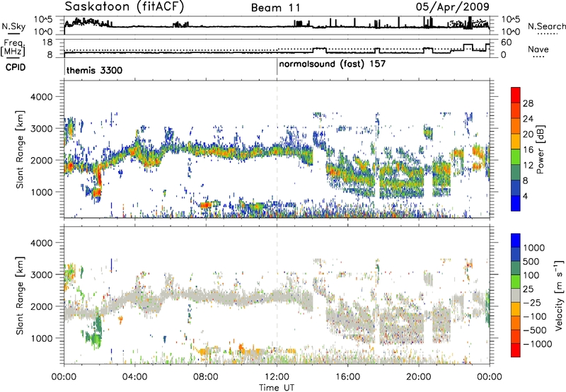
Task: Click the '20:00' time tick label
Action: (x=418, y=377)
